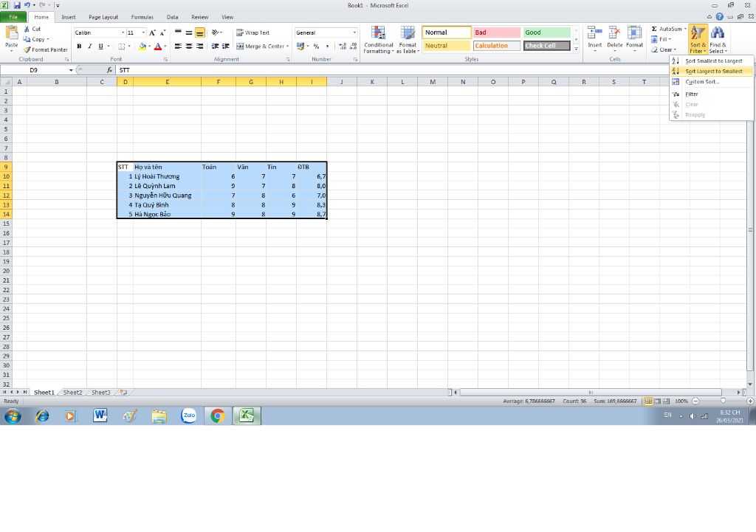Click Find & Select binoculars
Viewport: 756px width, 532px height.
[718, 33]
